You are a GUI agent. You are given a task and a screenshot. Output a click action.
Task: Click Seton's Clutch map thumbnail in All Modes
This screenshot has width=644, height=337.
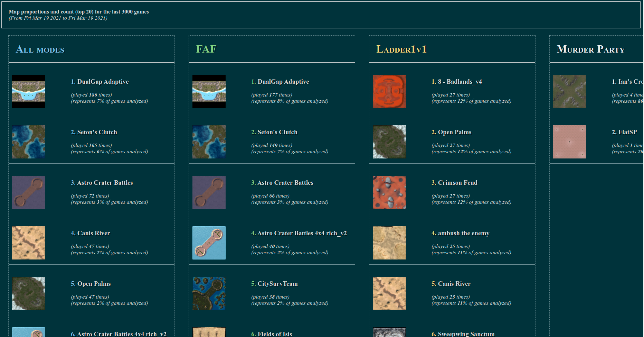(29, 142)
